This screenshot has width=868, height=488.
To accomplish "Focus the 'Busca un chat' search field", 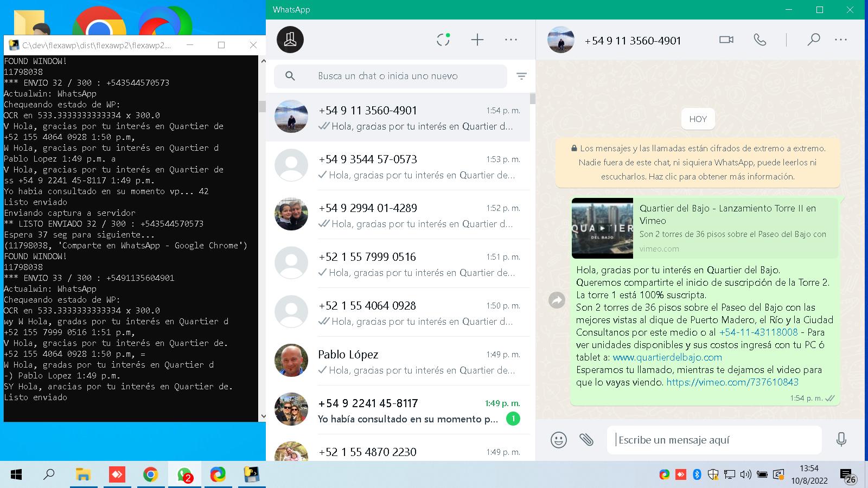I will click(x=391, y=76).
